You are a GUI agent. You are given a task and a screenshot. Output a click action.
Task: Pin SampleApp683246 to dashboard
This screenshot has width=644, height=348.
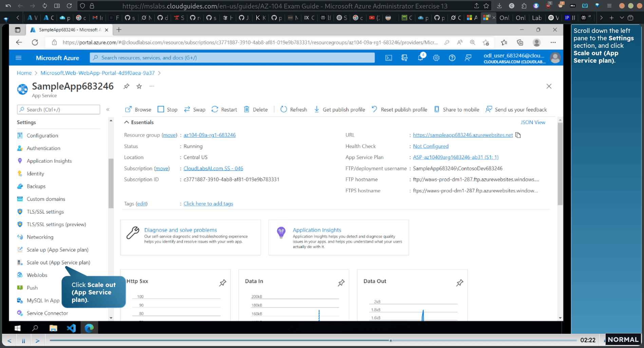pos(126,86)
